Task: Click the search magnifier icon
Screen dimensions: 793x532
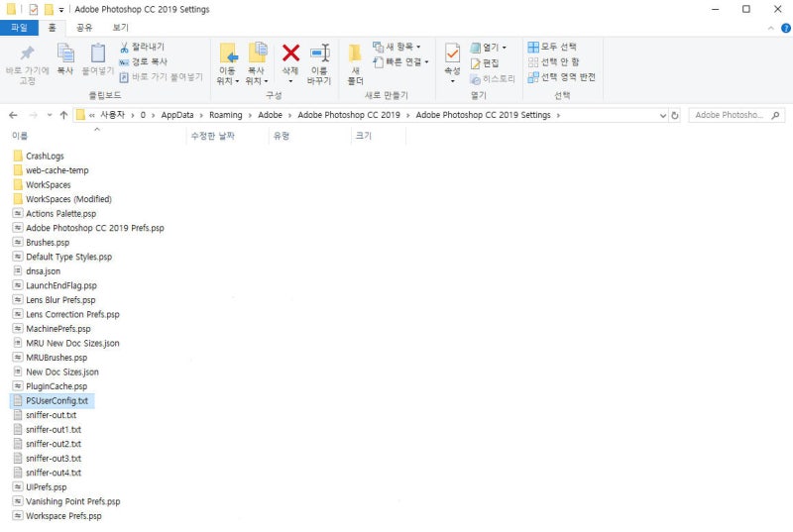Action: tap(775, 115)
